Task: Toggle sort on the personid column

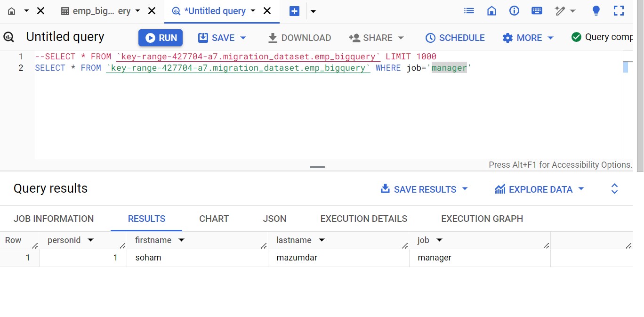Action: 90,240
